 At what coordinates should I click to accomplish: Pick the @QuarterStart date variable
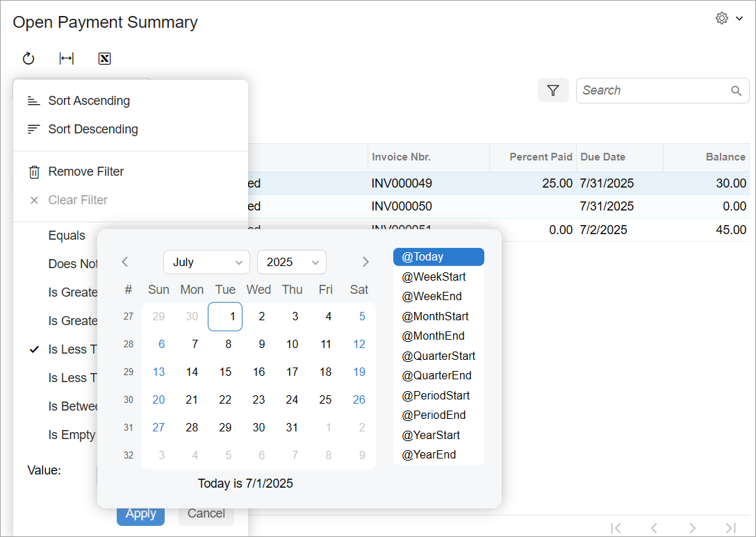[x=438, y=356]
